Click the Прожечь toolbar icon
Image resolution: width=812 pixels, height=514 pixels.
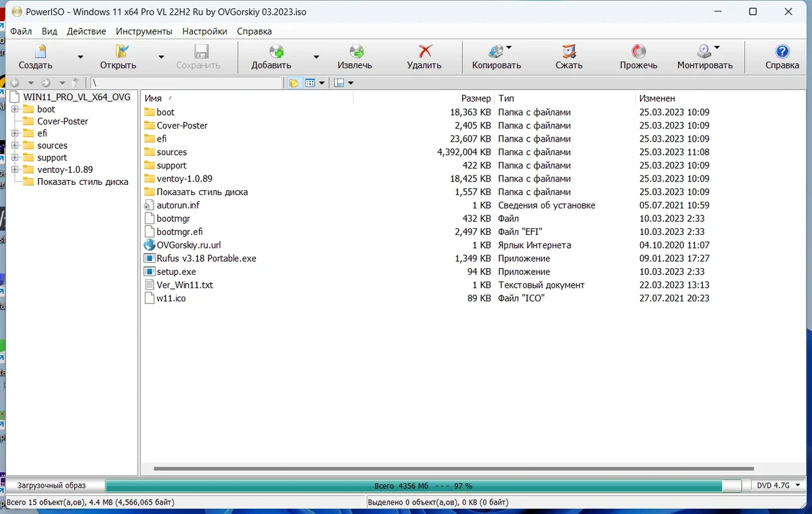639,51
